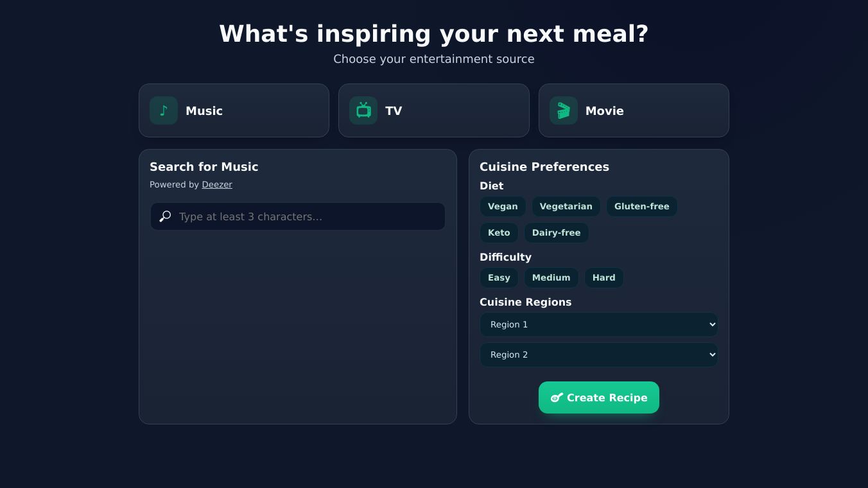Select the Keto diet chip

click(x=499, y=232)
